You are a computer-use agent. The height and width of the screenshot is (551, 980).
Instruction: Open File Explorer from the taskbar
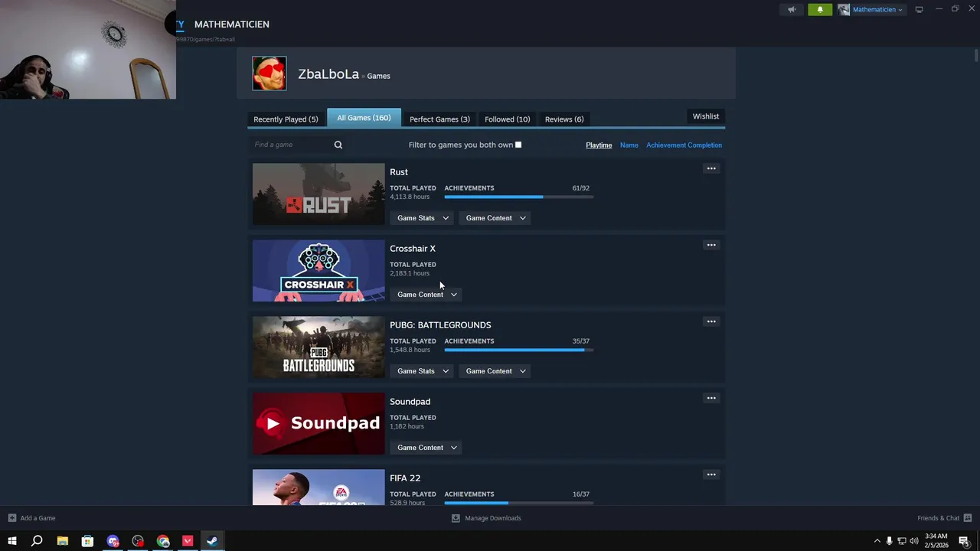tap(63, 541)
